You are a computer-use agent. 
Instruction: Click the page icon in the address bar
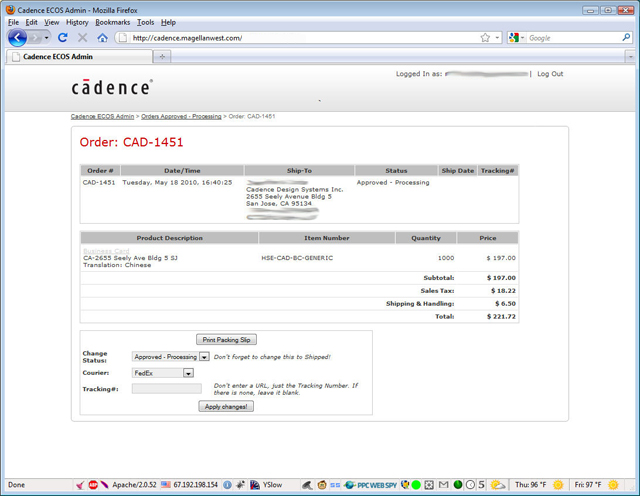123,38
